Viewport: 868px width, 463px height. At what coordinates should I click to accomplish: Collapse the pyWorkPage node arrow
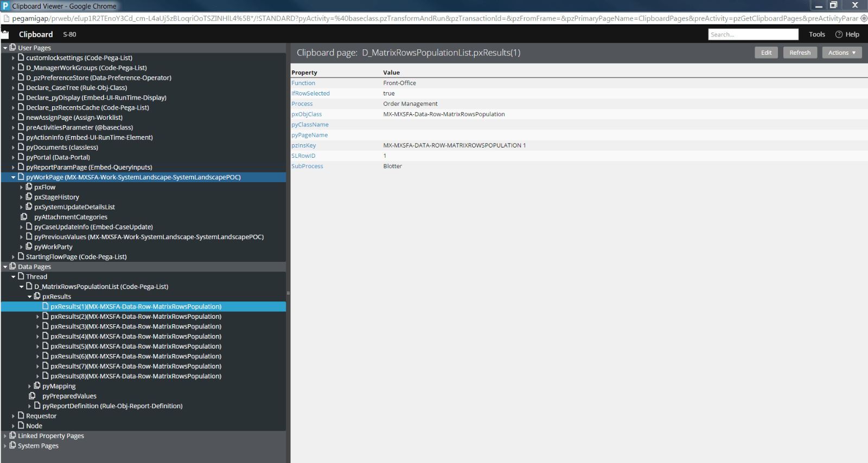click(x=14, y=177)
